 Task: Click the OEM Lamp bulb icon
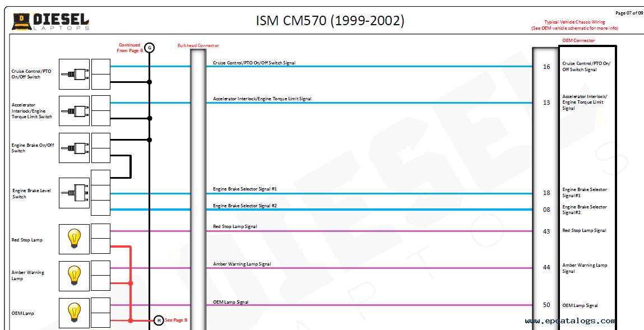(75, 313)
